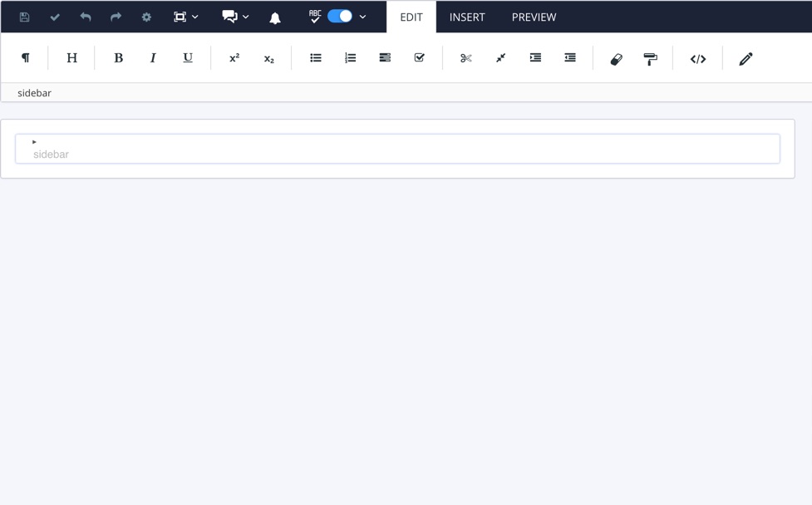Click the eraser clear formatting icon

(616, 59)
